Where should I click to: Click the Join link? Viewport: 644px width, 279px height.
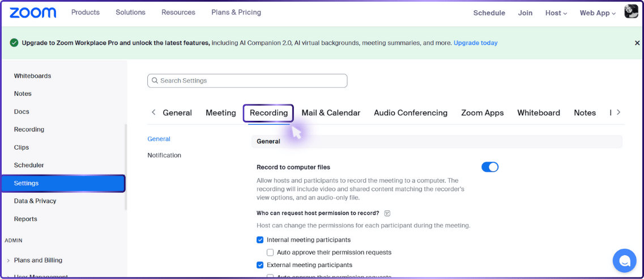click(x=525, y=13)
